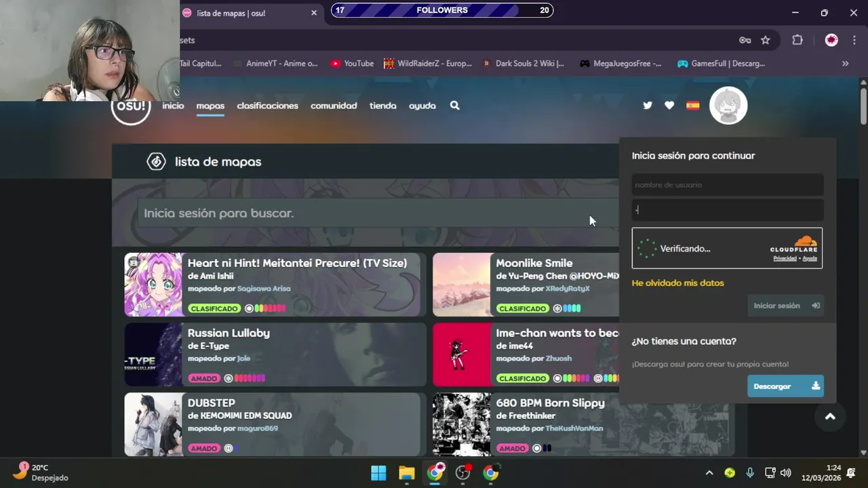This screenshot has width=868, height=488.
Task: Open the WildRaiderZ bookmark
Action: click(x=427, y=64)
